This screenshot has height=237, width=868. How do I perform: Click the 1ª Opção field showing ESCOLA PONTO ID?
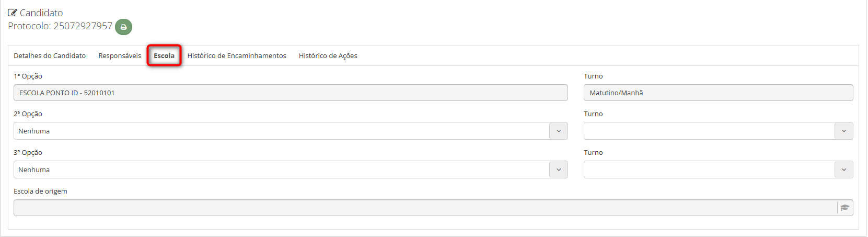pos(291,93)
